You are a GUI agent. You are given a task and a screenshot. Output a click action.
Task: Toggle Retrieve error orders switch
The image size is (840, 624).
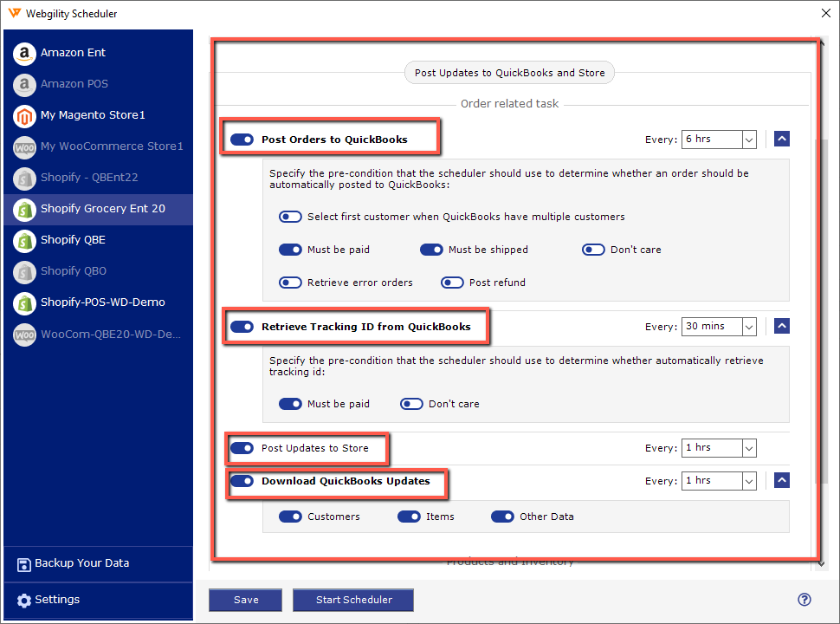pos(290,283)
